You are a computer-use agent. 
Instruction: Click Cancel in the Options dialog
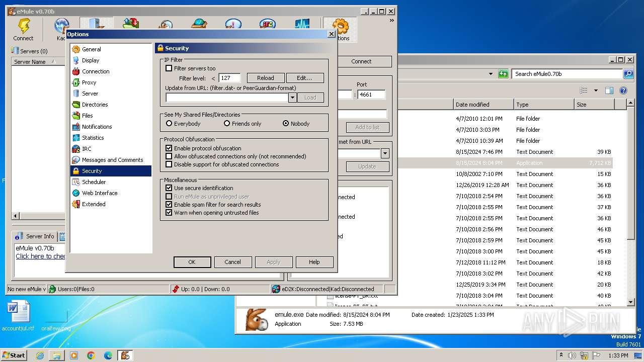[232, 262]
